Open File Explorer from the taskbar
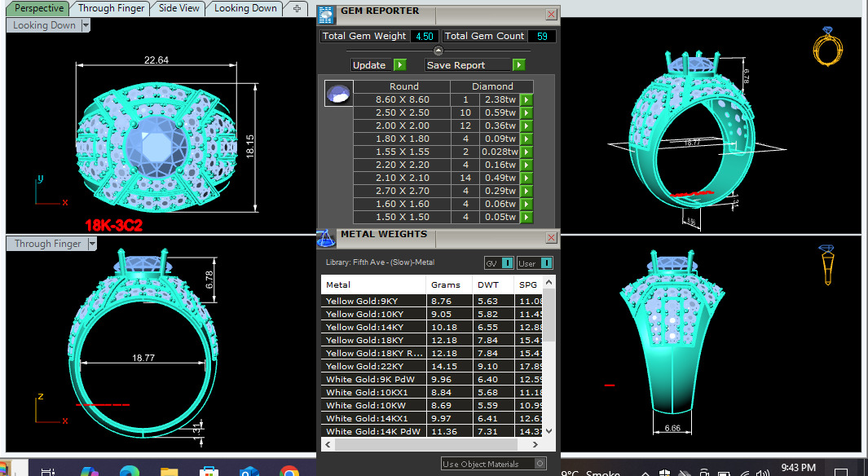The height and width of the screenshot is (476, 868). (169, 472)
